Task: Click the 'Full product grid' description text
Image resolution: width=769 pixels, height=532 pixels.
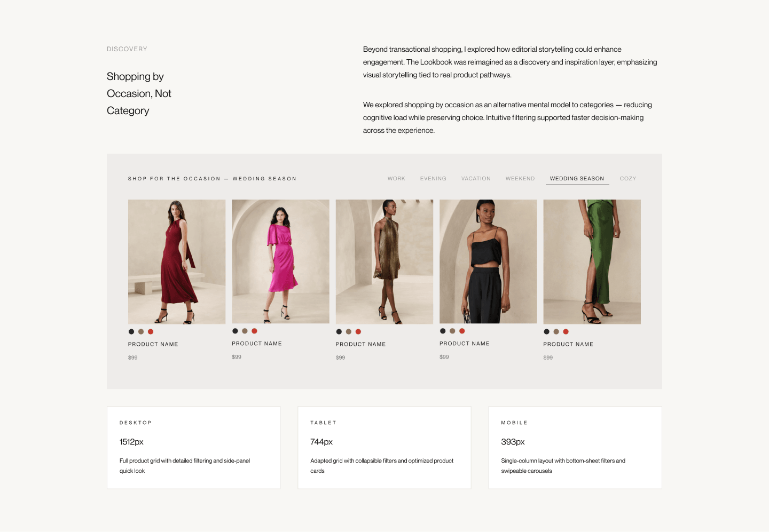Action: [185, 466]
